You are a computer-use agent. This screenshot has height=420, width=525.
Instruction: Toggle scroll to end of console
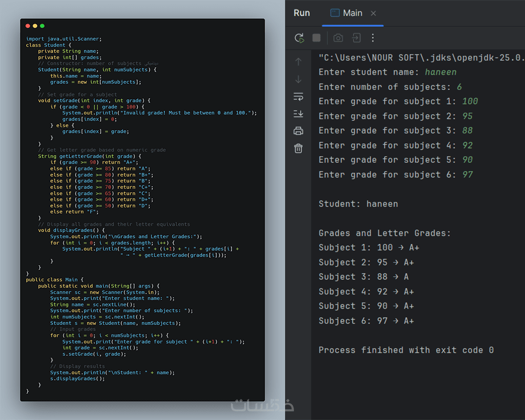point(298,114)
